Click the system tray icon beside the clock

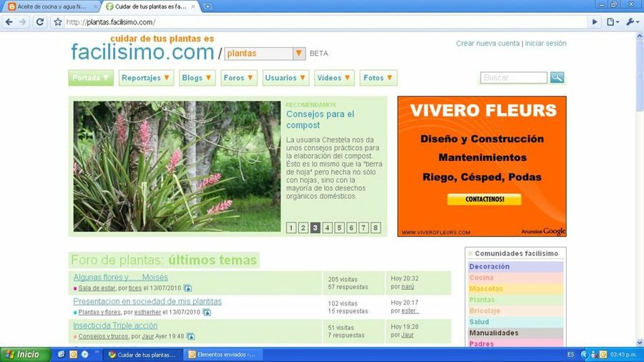click(603, 355)
